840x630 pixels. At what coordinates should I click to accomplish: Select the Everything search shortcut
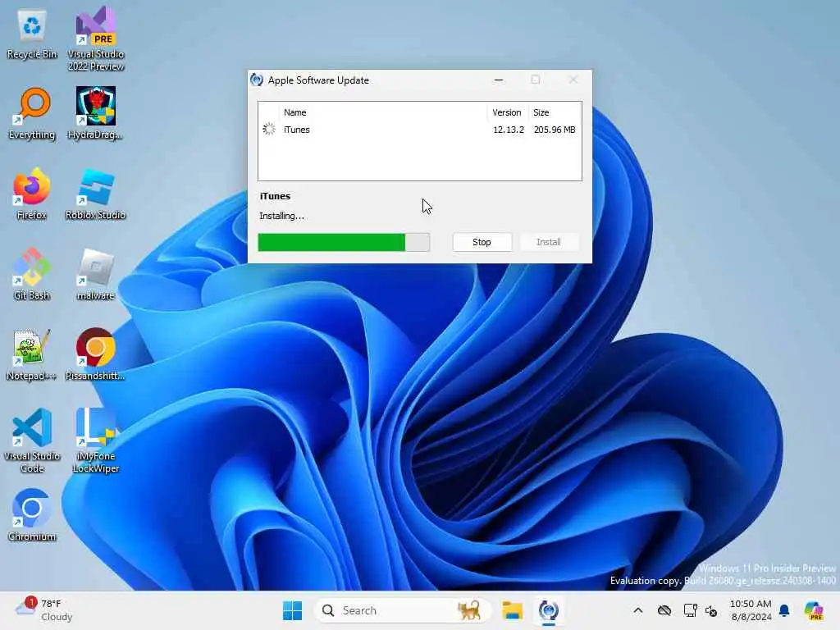point(32,114)
